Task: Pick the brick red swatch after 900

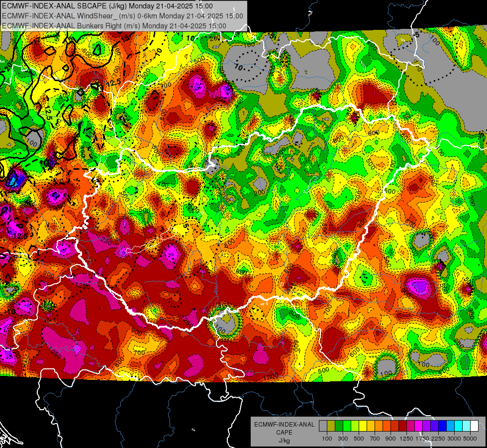Action: coord(395,426)
